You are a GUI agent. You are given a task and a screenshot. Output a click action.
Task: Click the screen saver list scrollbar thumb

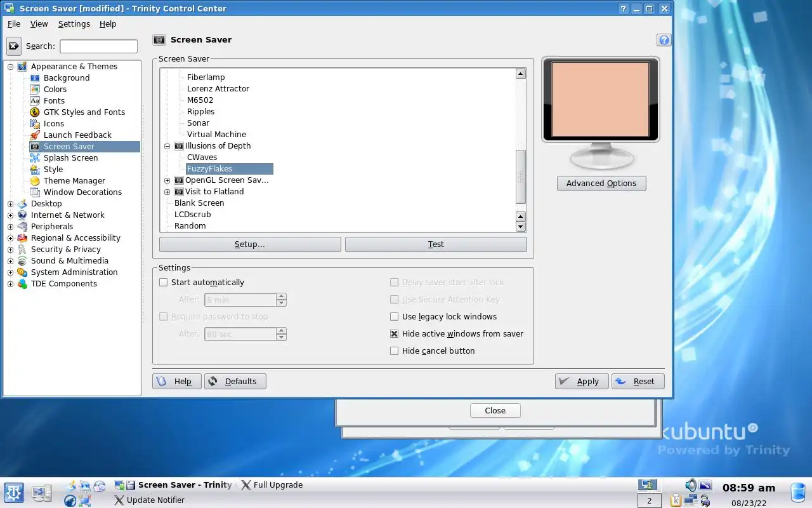[521, 177]
